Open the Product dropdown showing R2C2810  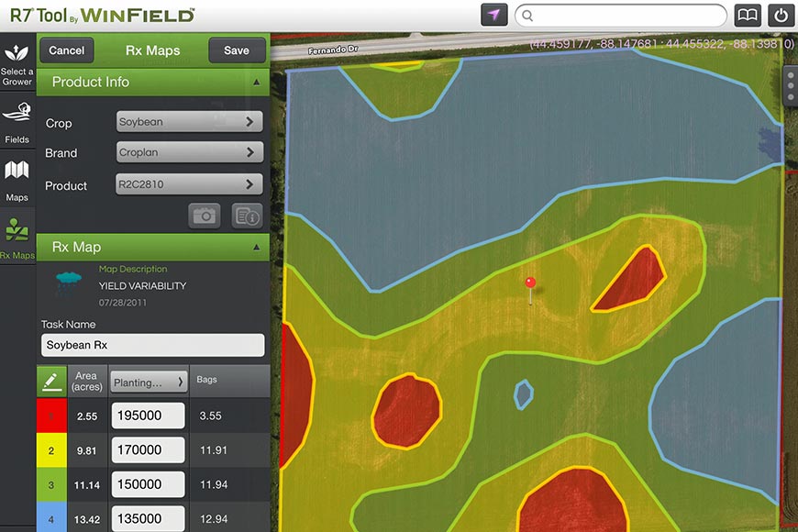click(x=190, y=184)
